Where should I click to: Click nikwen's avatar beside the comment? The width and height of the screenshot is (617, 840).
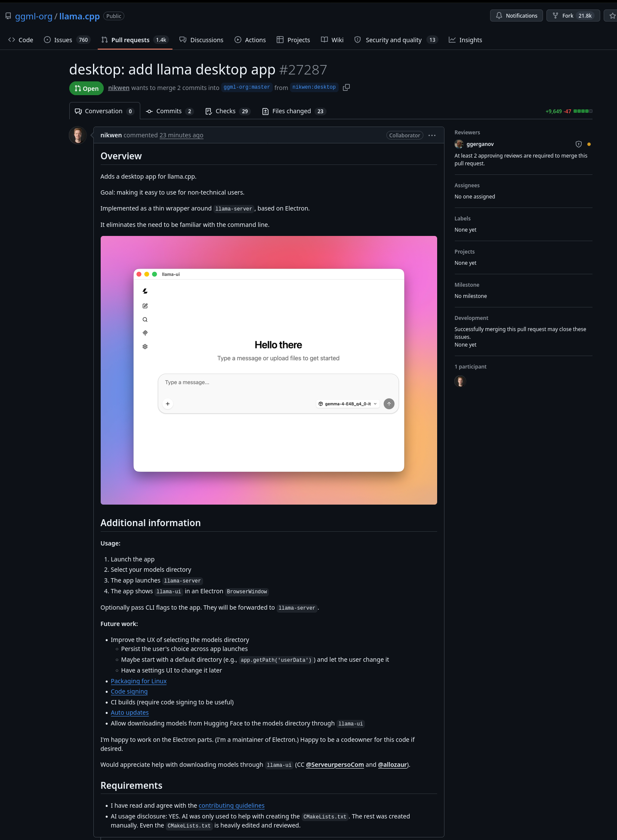tap(78, 135)
